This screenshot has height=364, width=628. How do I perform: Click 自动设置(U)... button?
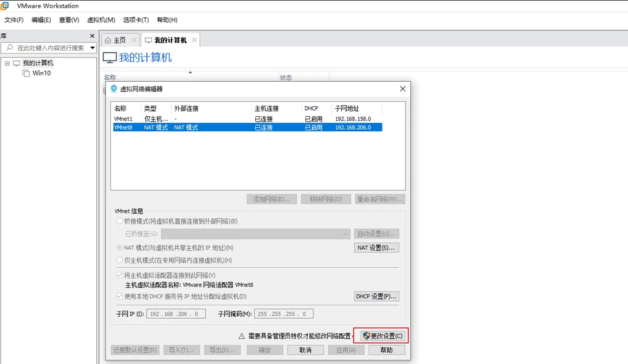pos(376,233)
